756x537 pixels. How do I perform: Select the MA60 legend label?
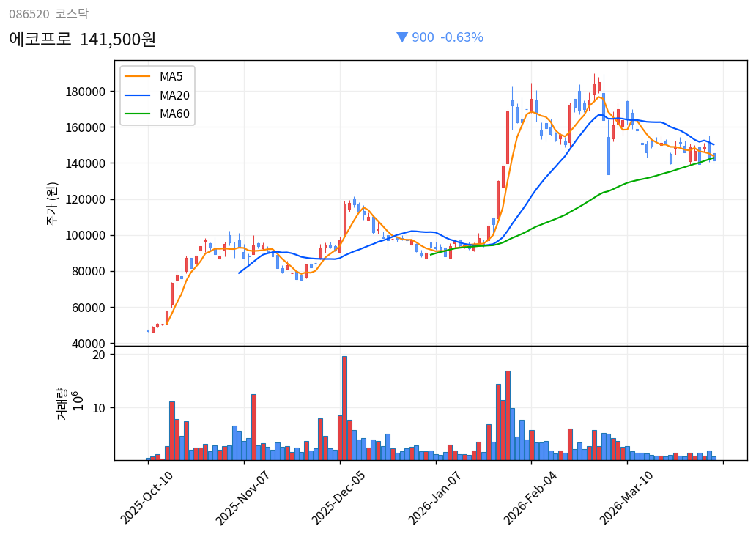point(174,114)
